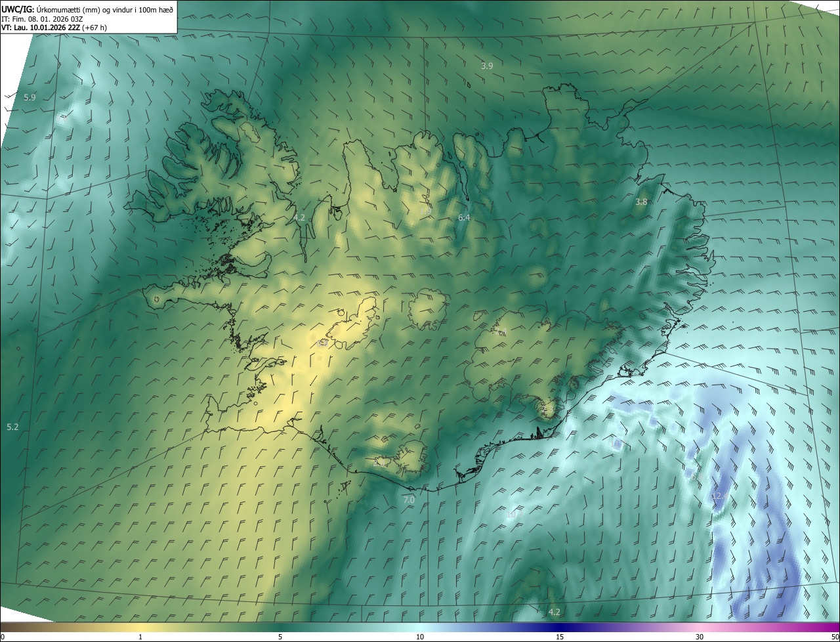840x642 pixels.
Task: Click the 7.0 value label at south coast
Action: point(409,500)
